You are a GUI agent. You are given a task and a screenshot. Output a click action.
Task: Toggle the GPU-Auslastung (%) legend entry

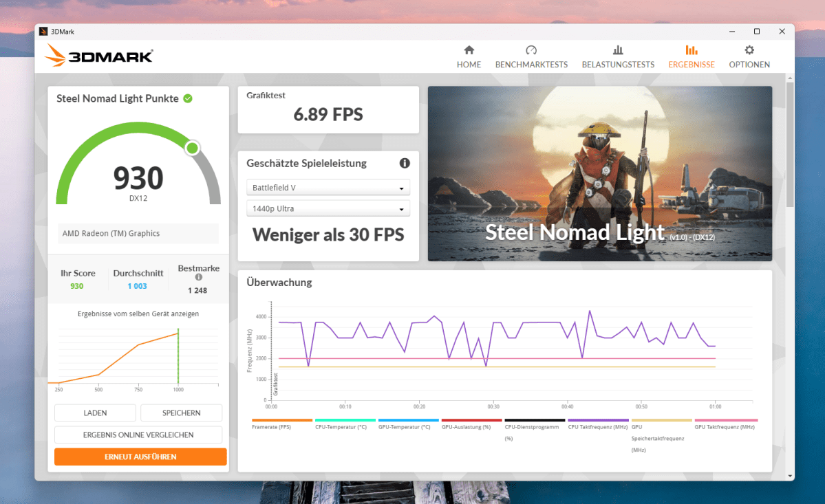point(471,424)
